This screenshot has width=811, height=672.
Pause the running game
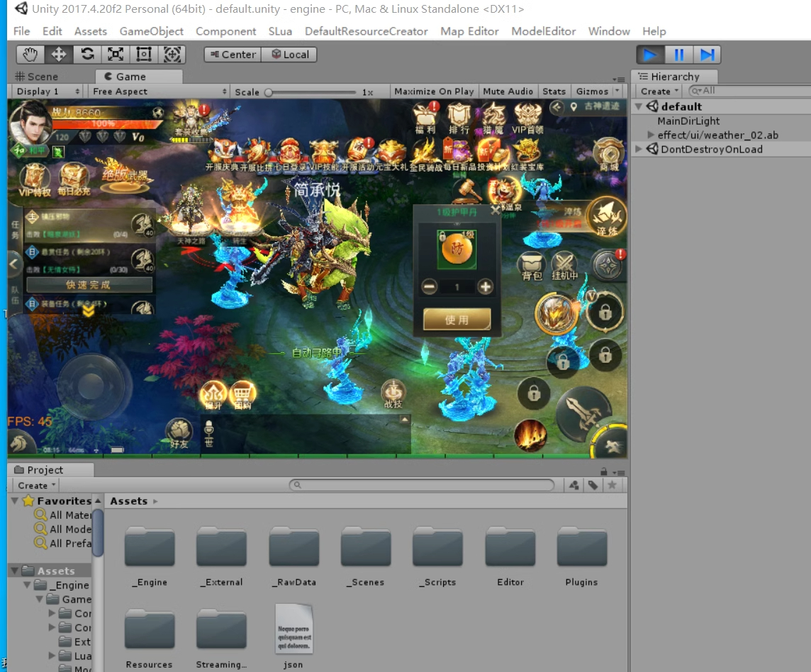[678, 55]
